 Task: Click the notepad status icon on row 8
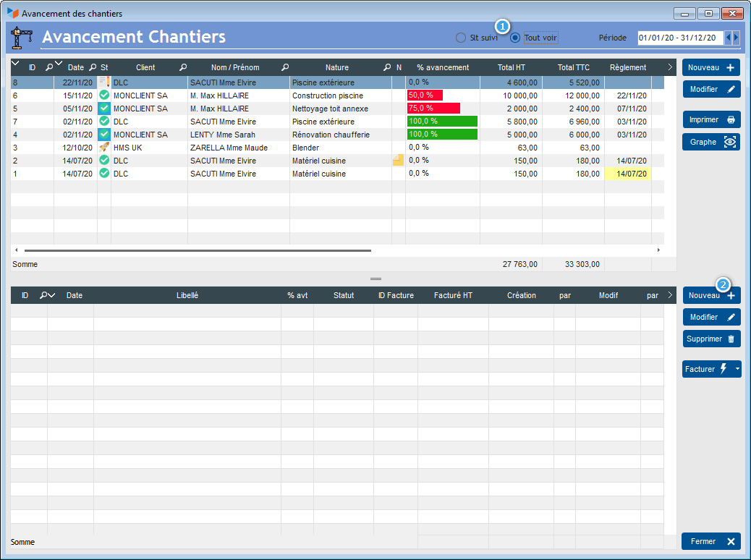point(104,82)
